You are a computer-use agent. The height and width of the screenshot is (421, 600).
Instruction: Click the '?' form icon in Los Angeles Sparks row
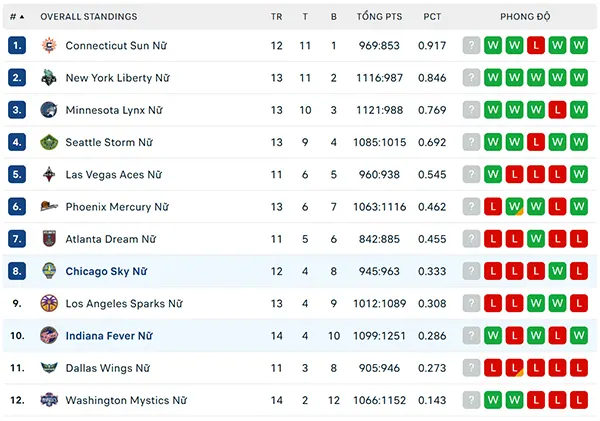click(x=471, y=304)
